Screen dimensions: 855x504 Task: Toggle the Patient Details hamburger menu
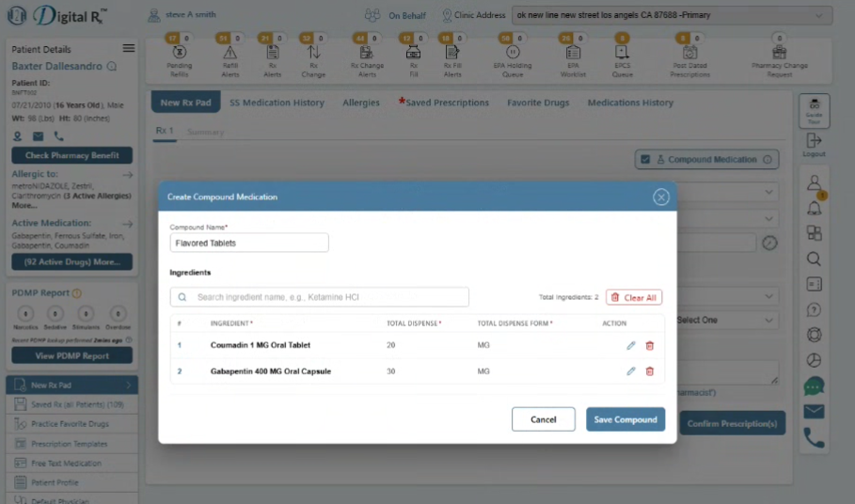[x=129, y=49]
